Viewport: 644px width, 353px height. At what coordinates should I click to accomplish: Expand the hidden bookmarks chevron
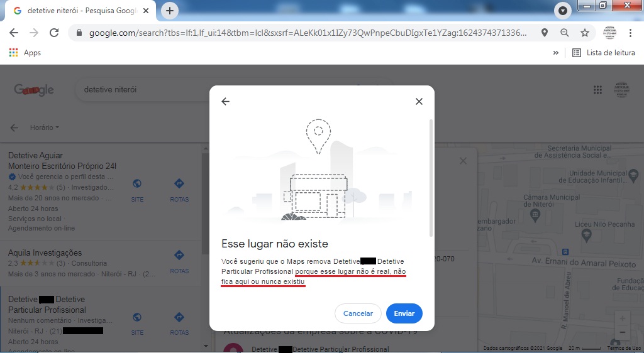(556, 53)
